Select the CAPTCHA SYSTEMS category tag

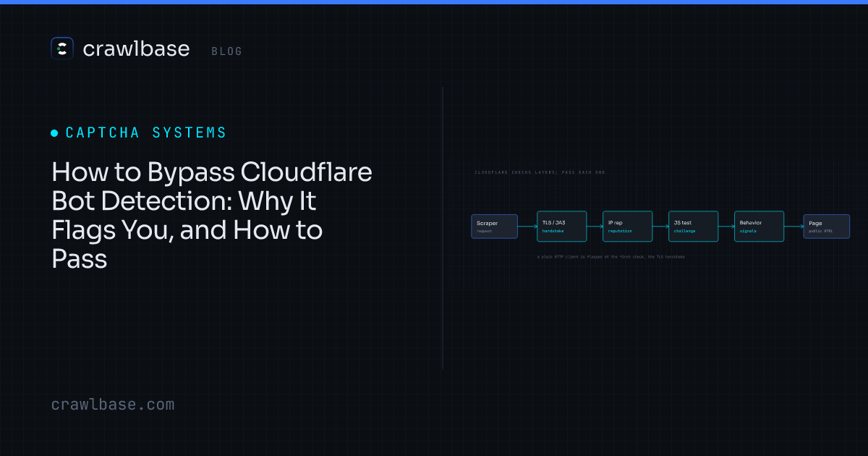(146, 132)
